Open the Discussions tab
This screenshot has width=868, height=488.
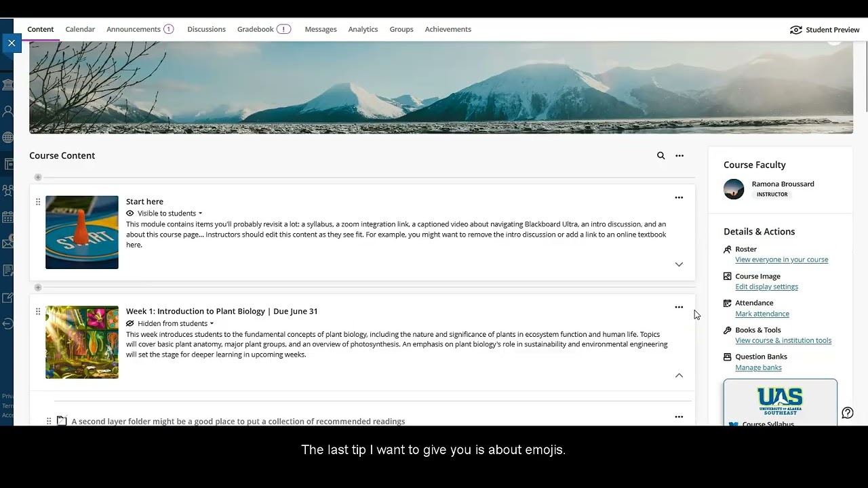click(x=206, y=30)
